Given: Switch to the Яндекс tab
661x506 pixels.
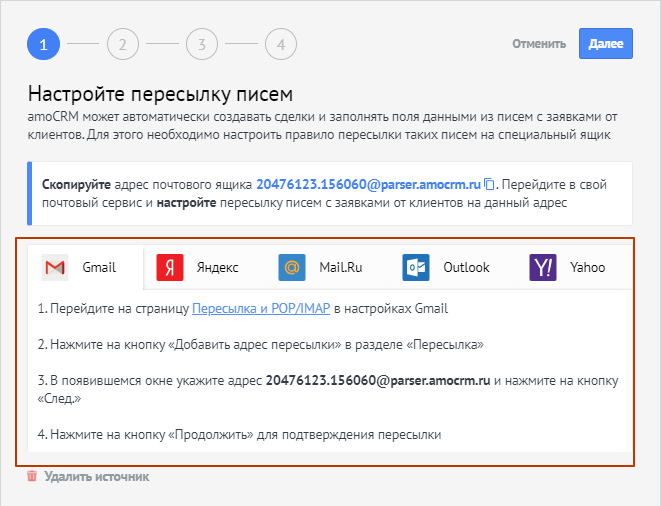Looking at the screenshot, I should pos(218,267).
